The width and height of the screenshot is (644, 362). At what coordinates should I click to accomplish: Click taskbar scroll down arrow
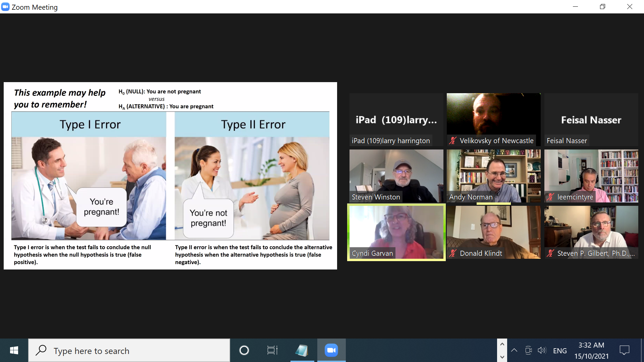tap(502, 357)
